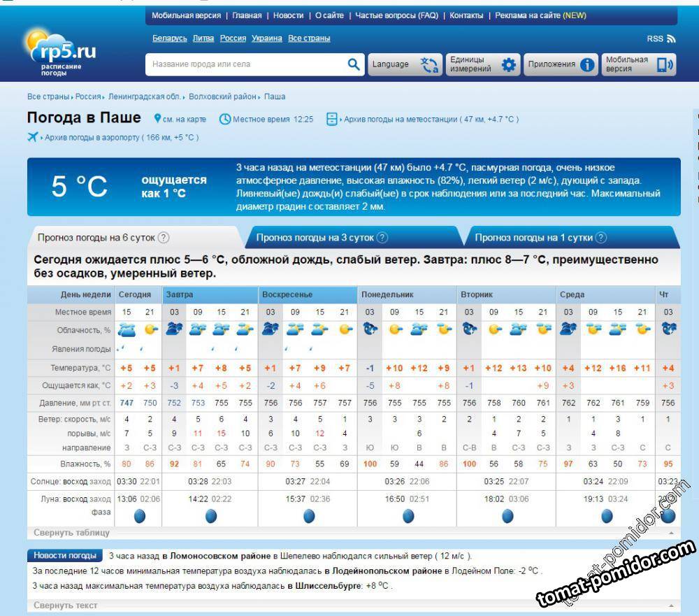
Task: Click the map pin icon
Action: pos(157,119)
